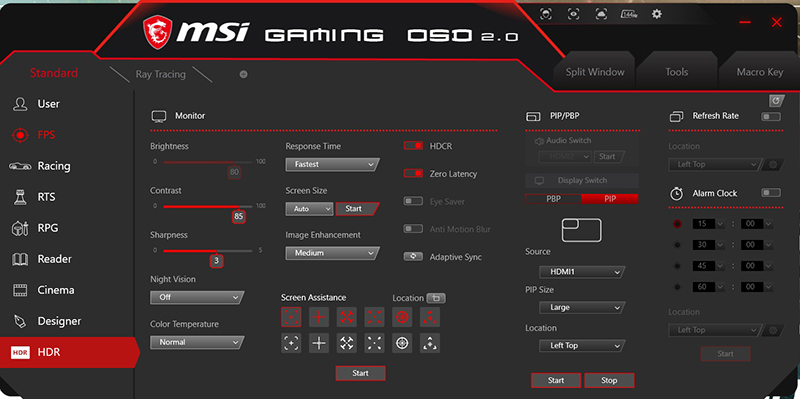Click the face capture icon in top bar
Viewport: 800px width, 399px height.
(x=546, y=14)
